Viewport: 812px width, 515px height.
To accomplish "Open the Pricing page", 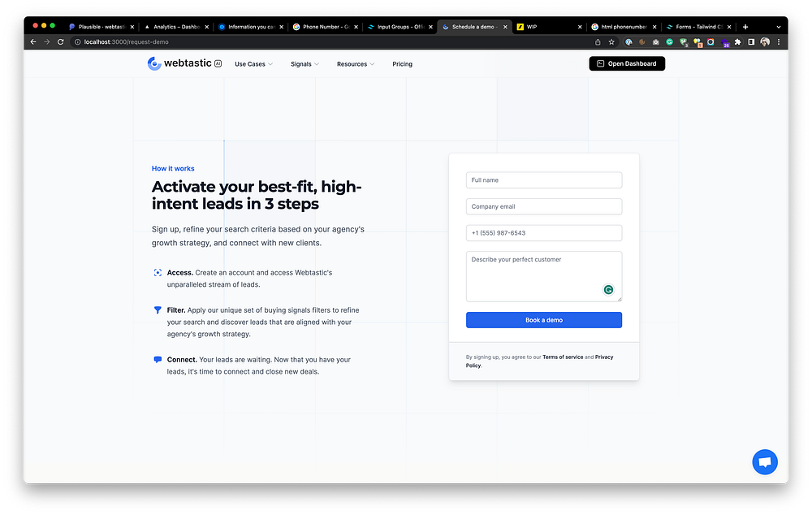I will point(402,64).
